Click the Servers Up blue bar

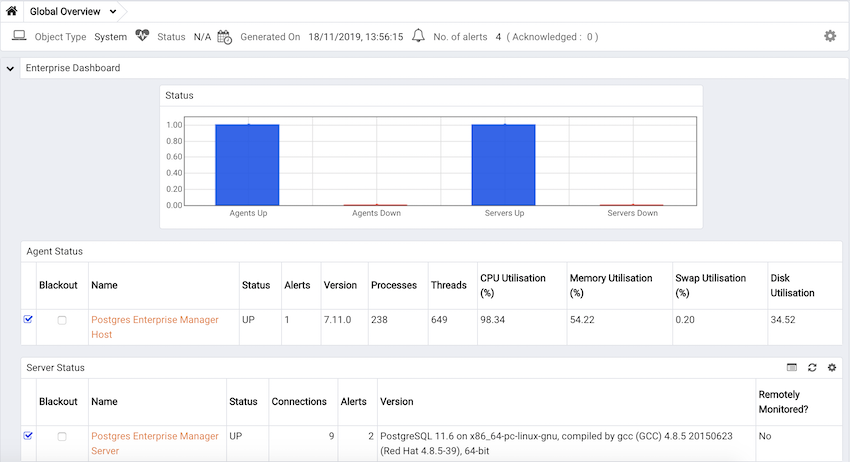tap(504, 165)
